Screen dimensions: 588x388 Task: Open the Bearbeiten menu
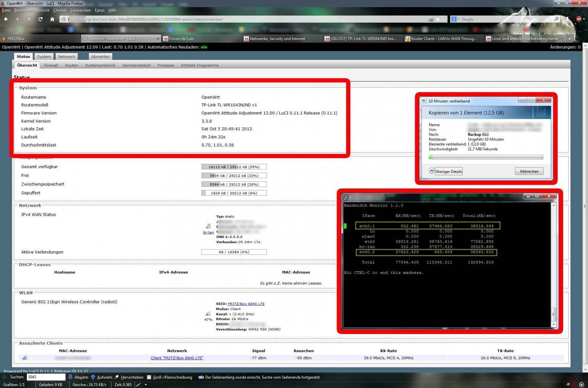pos(23,10)
